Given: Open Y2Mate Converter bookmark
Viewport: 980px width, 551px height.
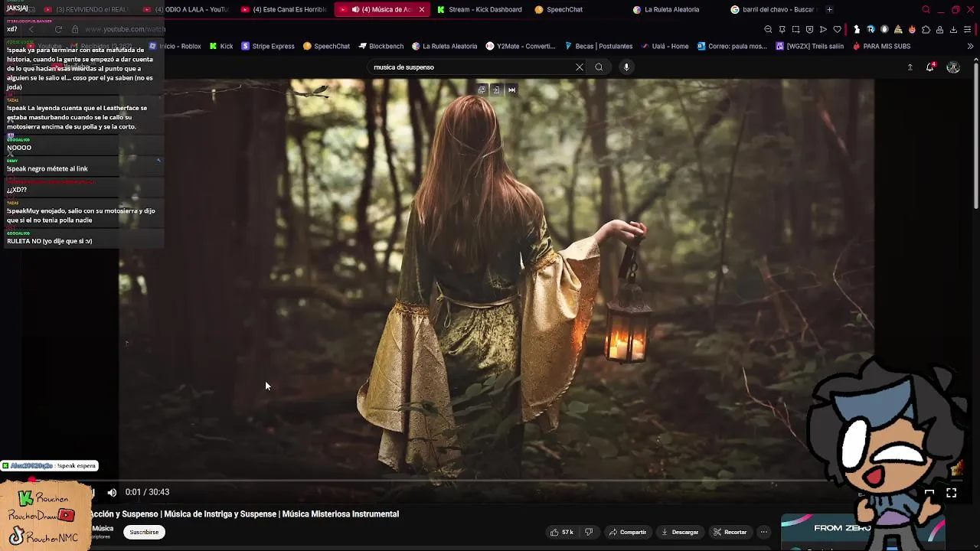Looking at the screenshot, I should [521, 46].
